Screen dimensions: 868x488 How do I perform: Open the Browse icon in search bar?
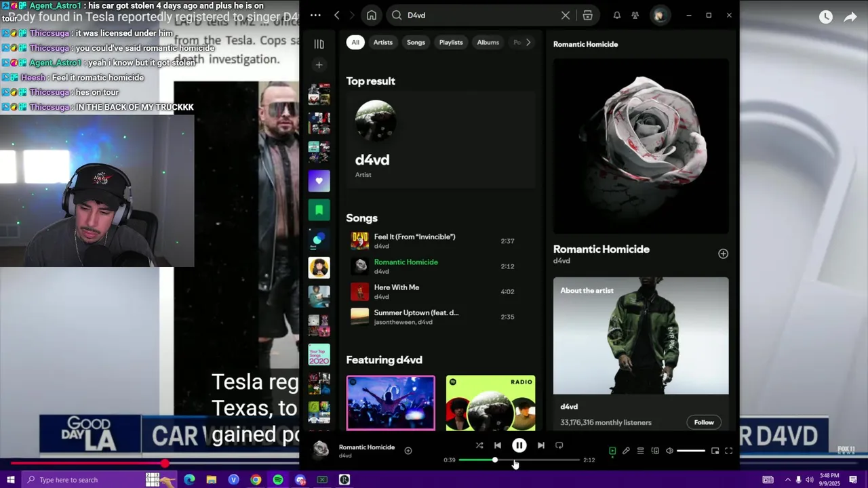click(587, 15)
